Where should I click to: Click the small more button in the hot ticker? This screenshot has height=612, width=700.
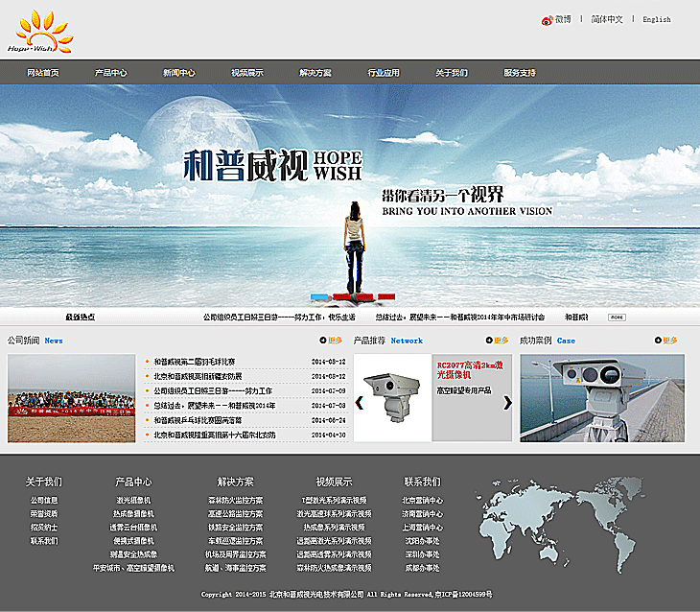(617, 318)
